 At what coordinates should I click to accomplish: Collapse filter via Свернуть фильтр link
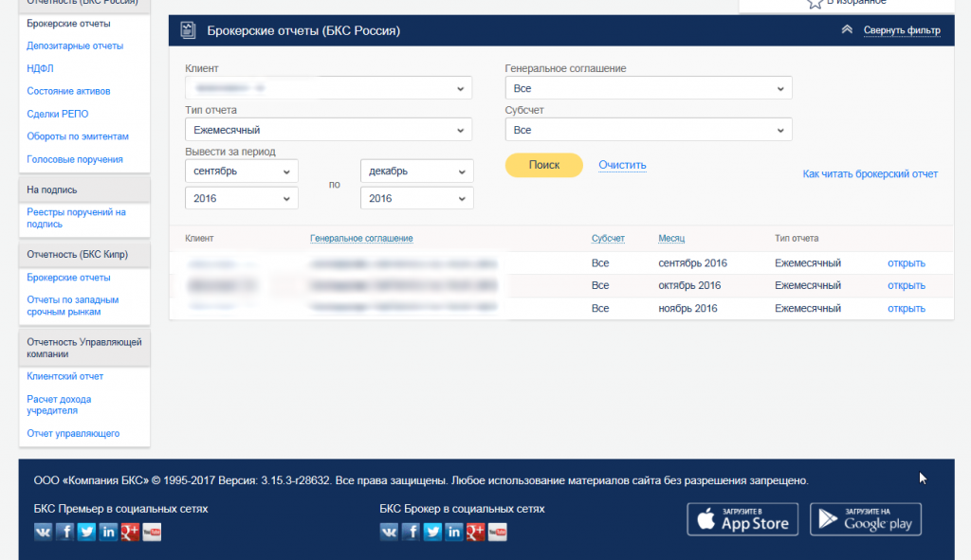pos(902,30)
